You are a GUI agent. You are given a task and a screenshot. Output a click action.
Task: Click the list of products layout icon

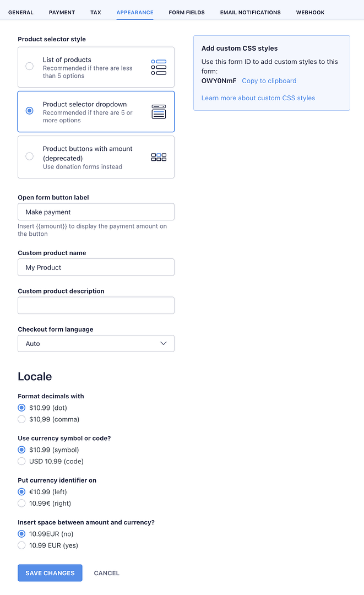[159, 67]
